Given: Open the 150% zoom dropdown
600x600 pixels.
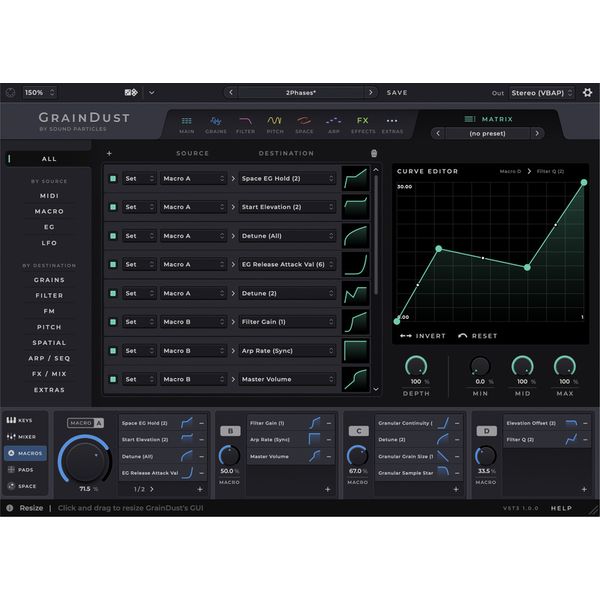Looking at the screenshot, I should pyautogui.click(x=39, y=93).
